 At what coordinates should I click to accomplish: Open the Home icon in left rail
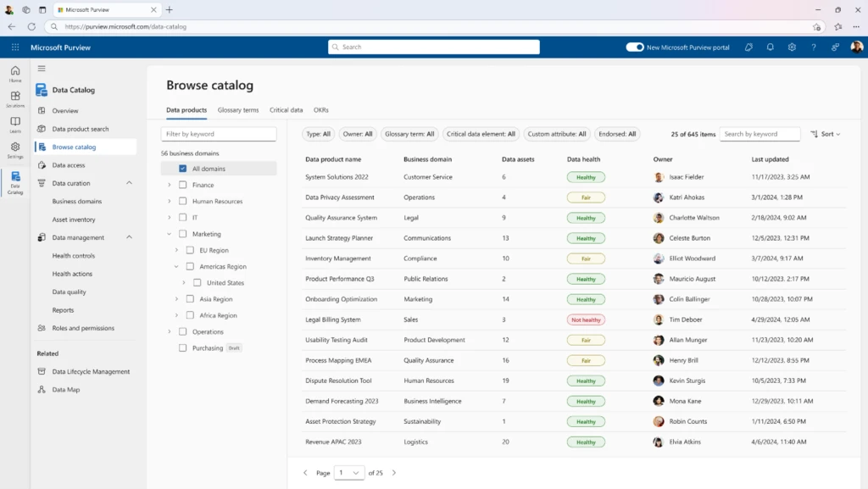click(14, 72)
